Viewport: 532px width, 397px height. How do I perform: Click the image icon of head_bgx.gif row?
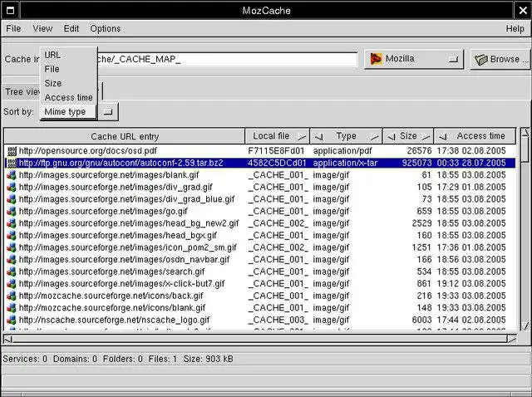(x=12, y=236)
